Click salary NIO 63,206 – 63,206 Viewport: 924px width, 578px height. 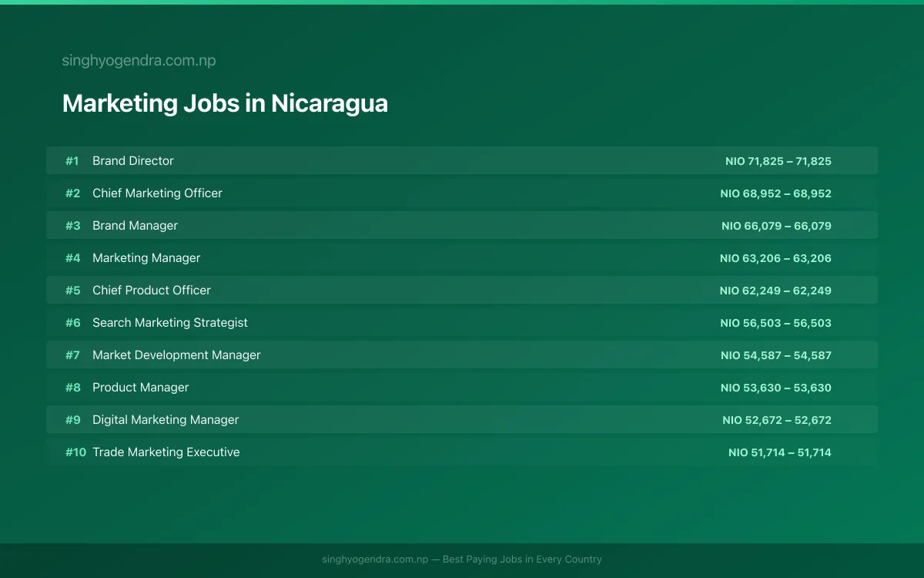pyautogui.click(x=775, y=258)
